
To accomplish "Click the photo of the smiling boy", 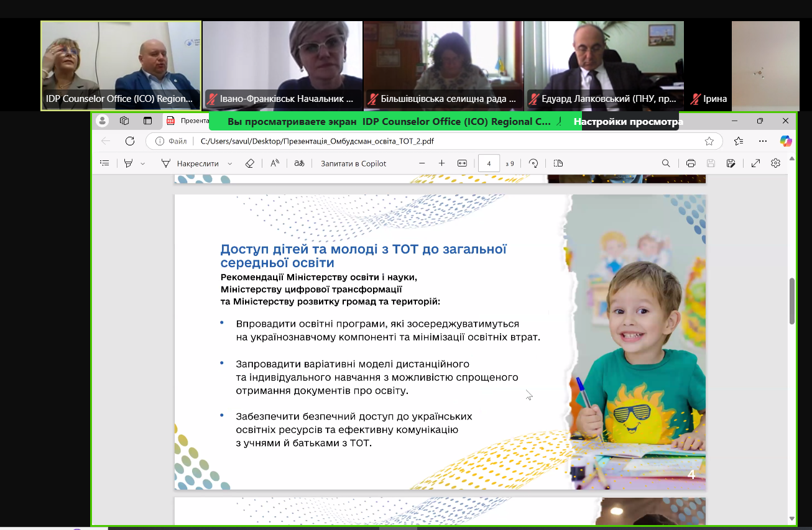I will (x=637, y=342).
